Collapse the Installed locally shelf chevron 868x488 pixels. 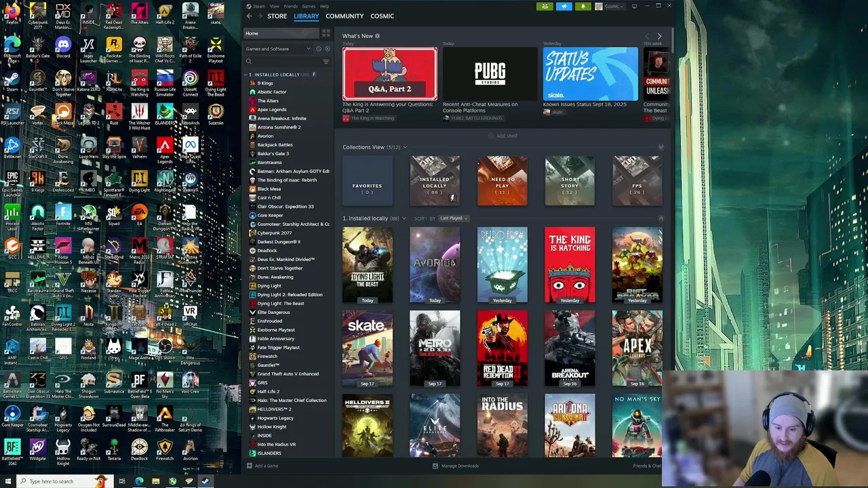[660, 218]
